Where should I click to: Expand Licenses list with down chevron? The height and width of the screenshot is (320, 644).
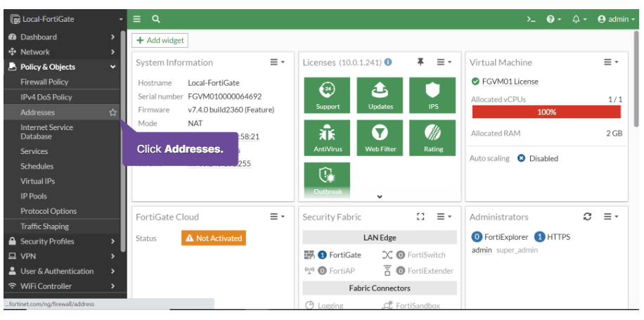(380, 197)
